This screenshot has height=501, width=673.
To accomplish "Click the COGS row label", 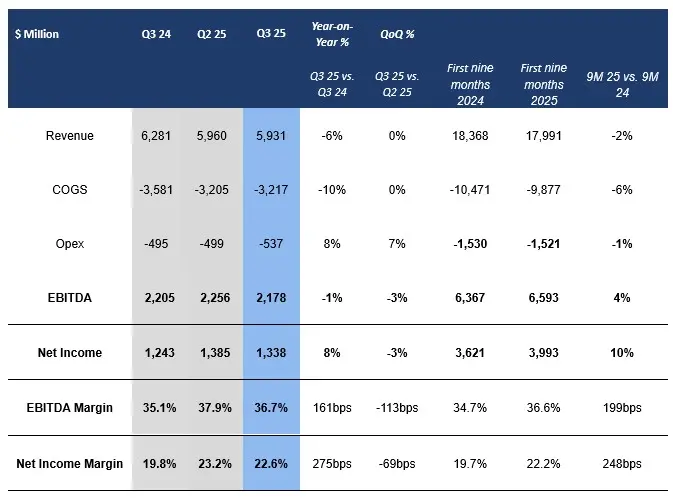I will (70, 190).
